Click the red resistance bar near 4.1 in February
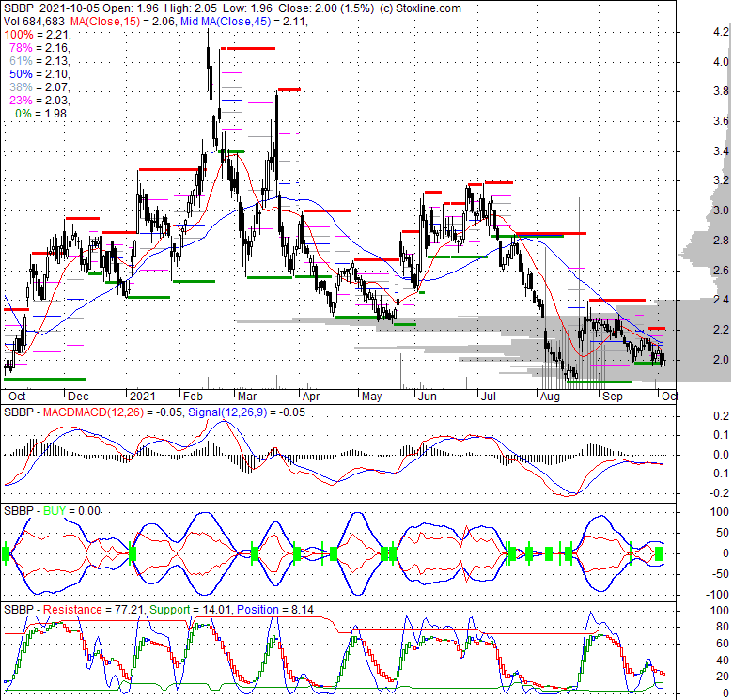The height and width of the screenshot is (700, 733). (x=248, y=48)
